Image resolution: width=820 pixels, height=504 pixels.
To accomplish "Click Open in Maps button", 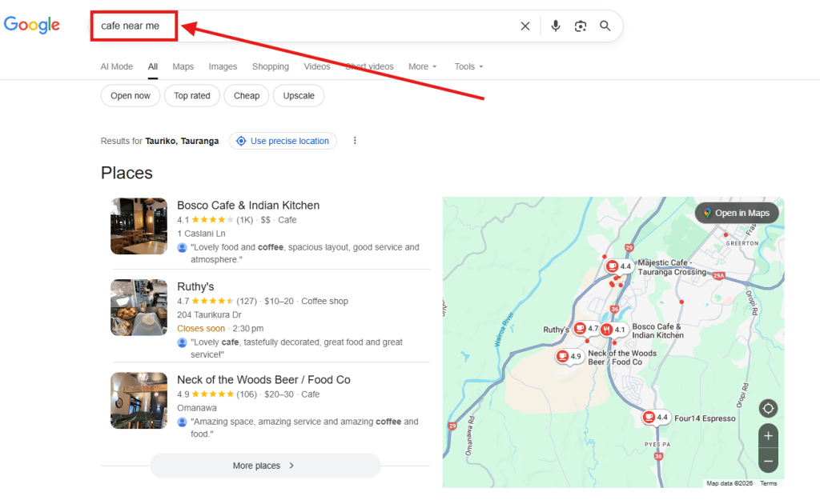I will click(737, 213).
